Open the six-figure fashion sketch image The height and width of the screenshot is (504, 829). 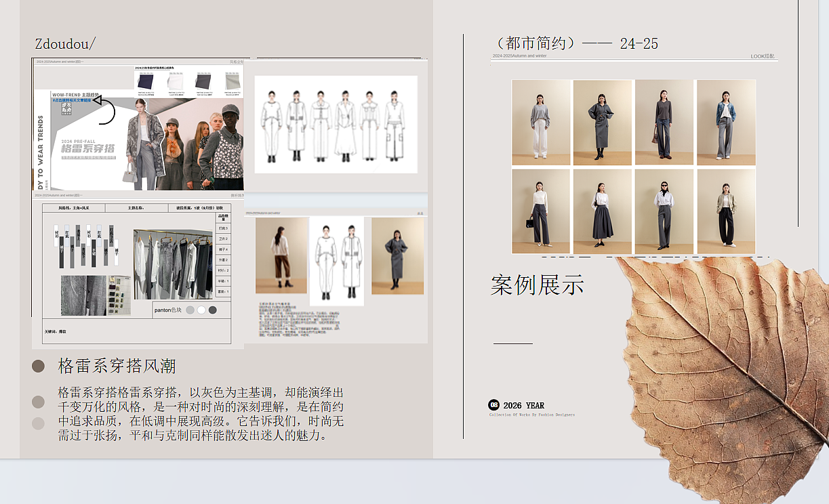click(x=336, y=124)
